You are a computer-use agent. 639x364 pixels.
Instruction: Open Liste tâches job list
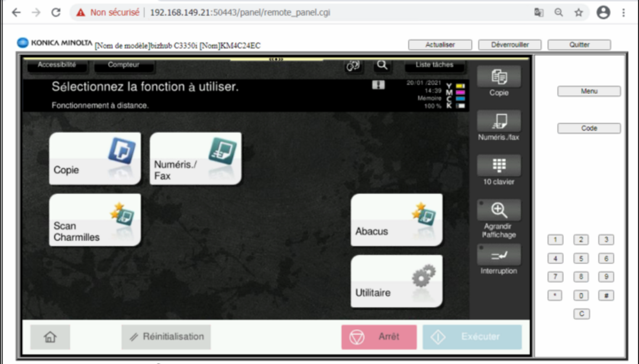434,66
